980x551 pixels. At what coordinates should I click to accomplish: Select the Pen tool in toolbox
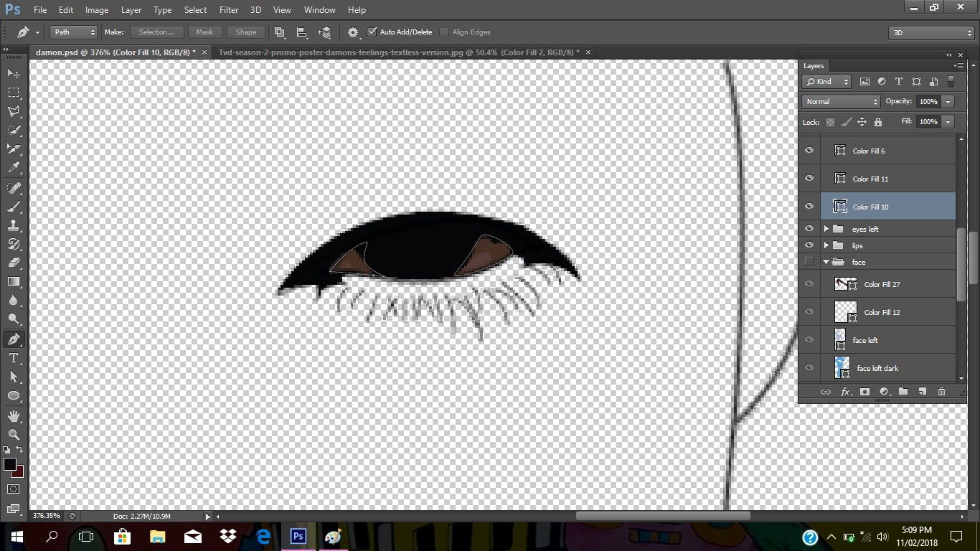[x=14, y=339]
